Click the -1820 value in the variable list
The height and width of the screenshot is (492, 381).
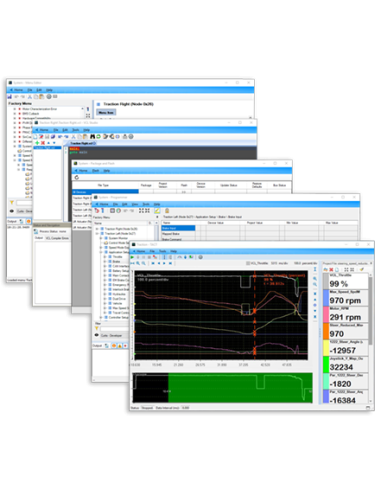pos(340,384)
